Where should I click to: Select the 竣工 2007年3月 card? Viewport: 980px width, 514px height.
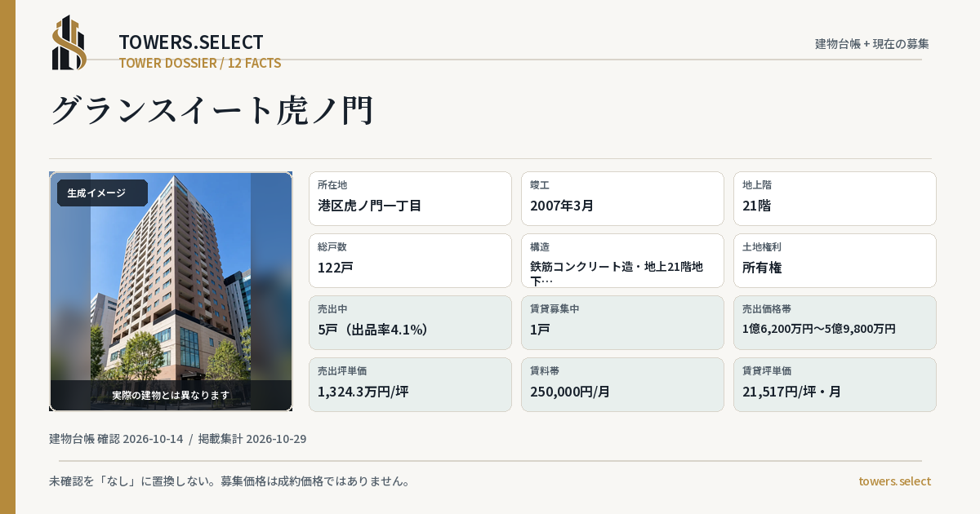622,198
